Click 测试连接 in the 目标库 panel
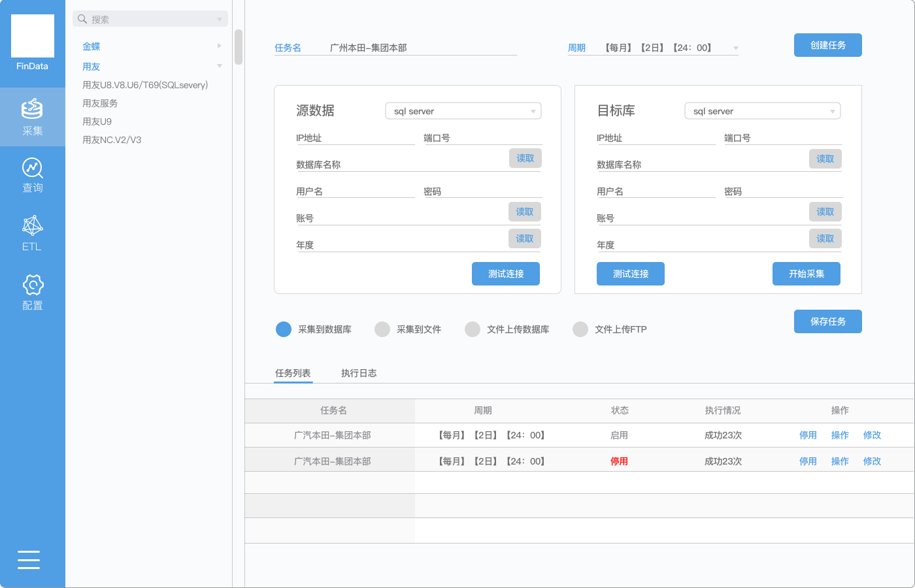The image size is (915, 588). coord(631,274)
